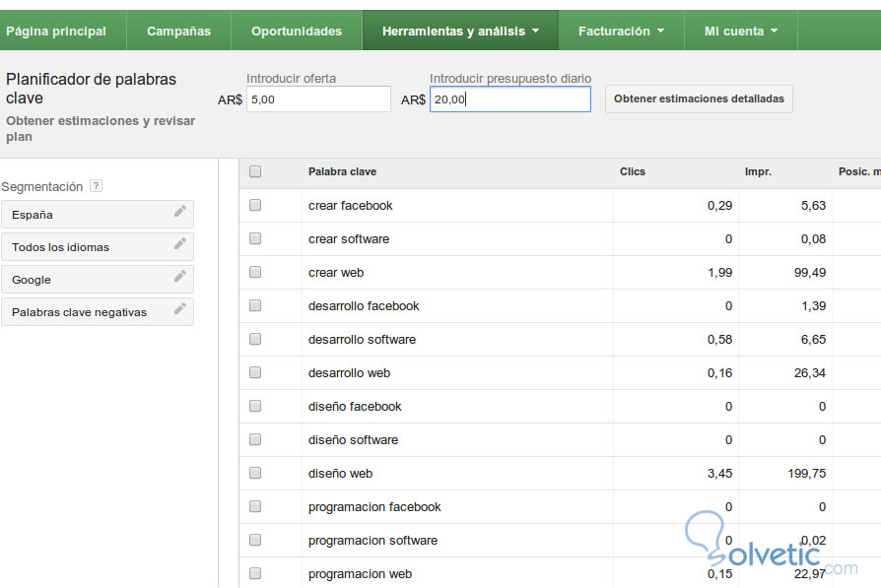Screen dimensions: 881x588
Task: Go to Página principal tab
Action: (x=56, y=31)
